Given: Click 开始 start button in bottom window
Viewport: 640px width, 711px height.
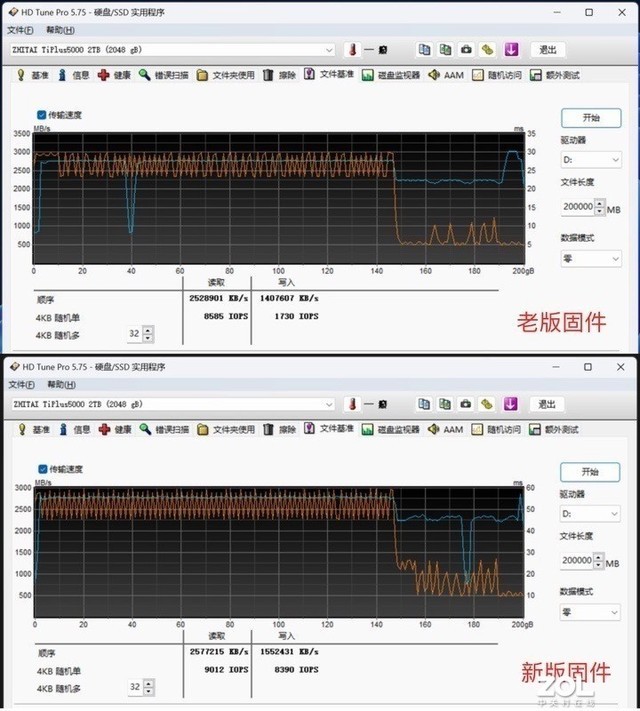Looking at the screenshot, I should point(590,472).
